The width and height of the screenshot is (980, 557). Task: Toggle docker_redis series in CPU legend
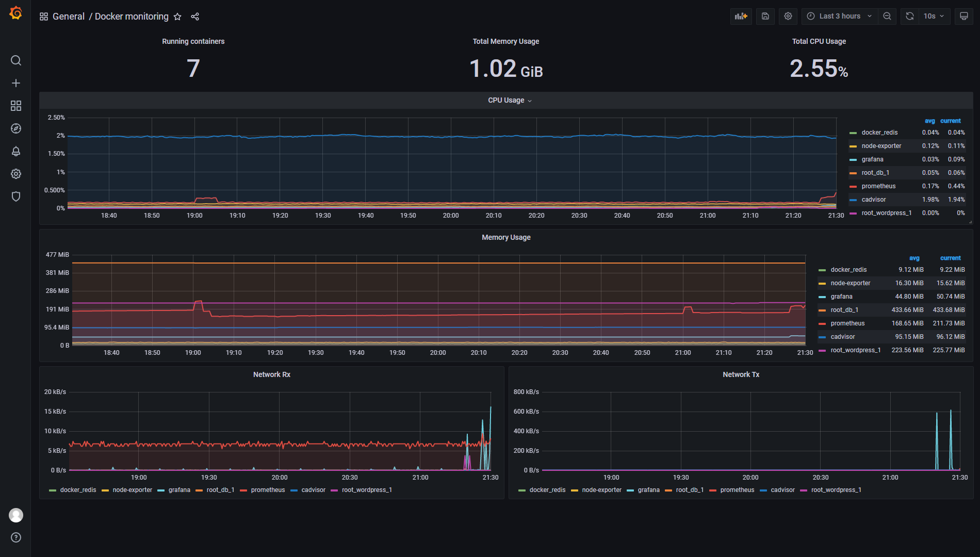tap(879, 133)
